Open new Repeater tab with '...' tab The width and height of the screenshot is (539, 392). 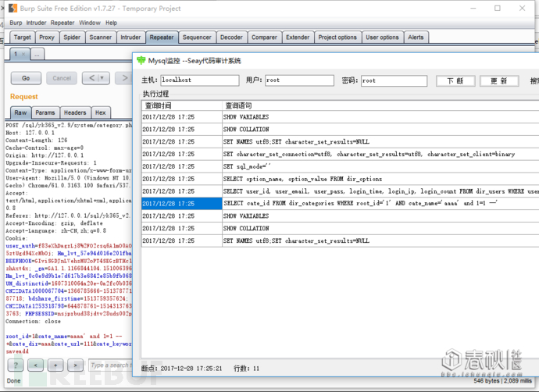point(37,54)
